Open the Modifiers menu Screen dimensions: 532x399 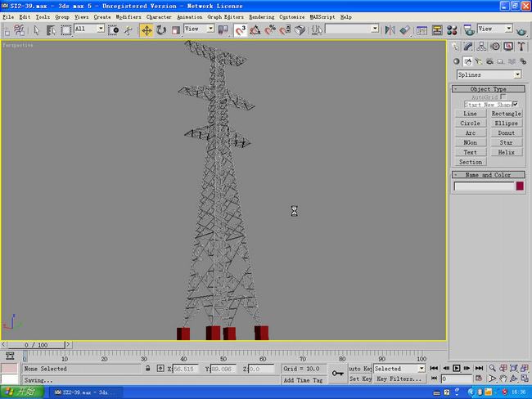[128, 16]
